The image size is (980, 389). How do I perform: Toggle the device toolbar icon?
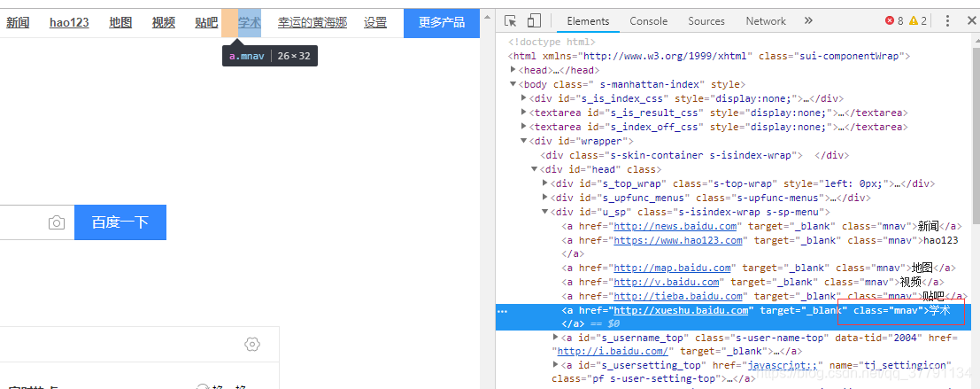[533, 20]
